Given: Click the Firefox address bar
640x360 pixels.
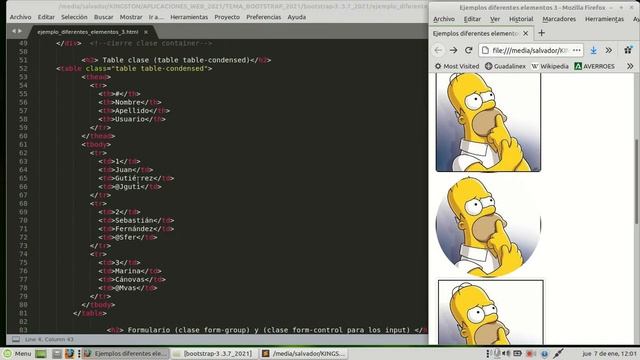Looking at the screenshot, I should tap(531, 50).
